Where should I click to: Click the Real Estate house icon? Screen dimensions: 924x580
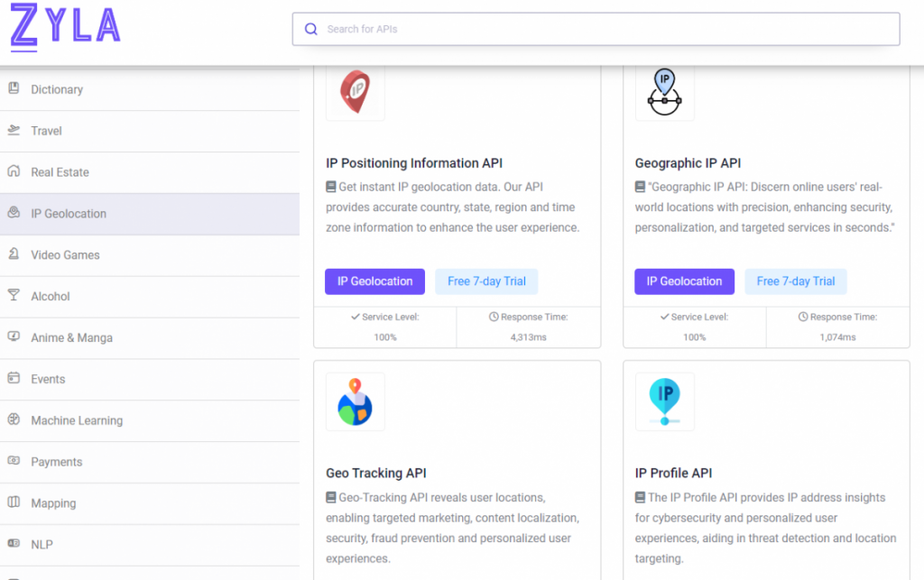click(14, 171)
